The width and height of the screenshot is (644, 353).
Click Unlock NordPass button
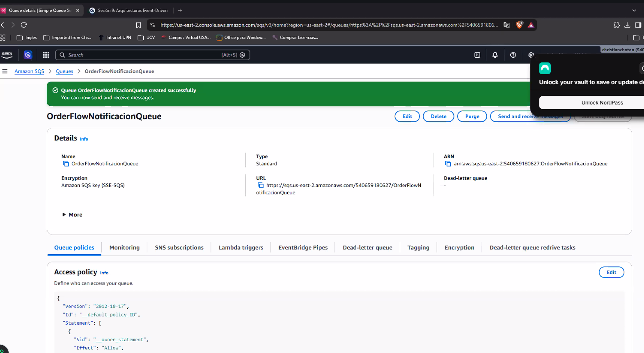click(591, 102)
